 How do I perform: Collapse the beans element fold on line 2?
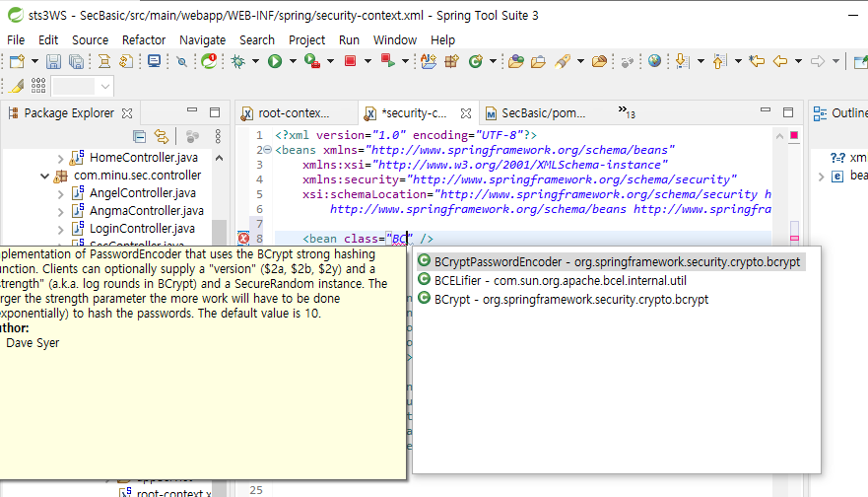[267, 150]
